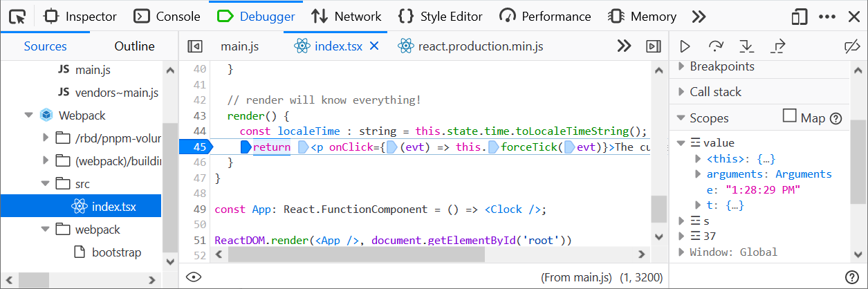Click the React icon beside index.tsx tree item
The height and width of the screenshot is (289, 868).
coord(79,207)
